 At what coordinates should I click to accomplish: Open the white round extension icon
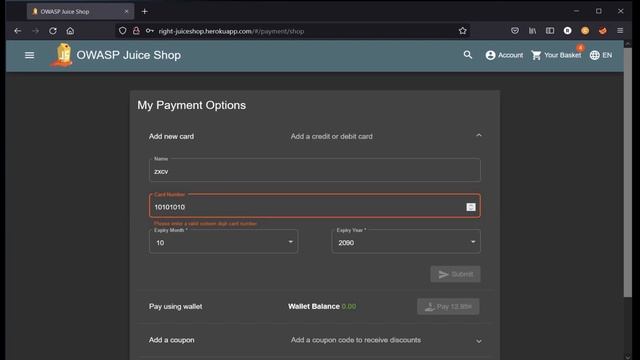[567, 31]
